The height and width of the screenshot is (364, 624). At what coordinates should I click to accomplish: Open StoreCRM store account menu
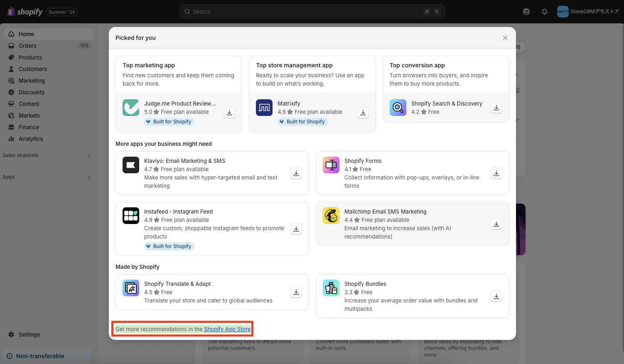click(588, 12)
